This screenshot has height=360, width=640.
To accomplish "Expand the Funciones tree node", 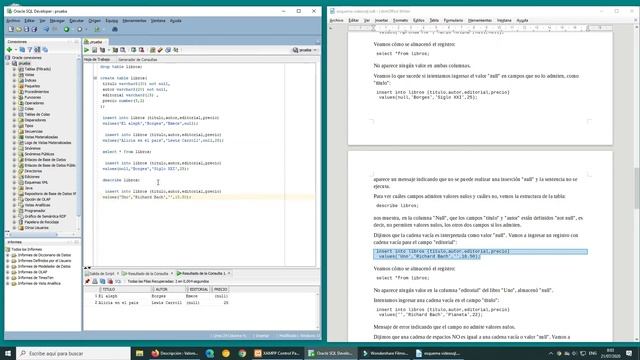I will pos(14,98).
